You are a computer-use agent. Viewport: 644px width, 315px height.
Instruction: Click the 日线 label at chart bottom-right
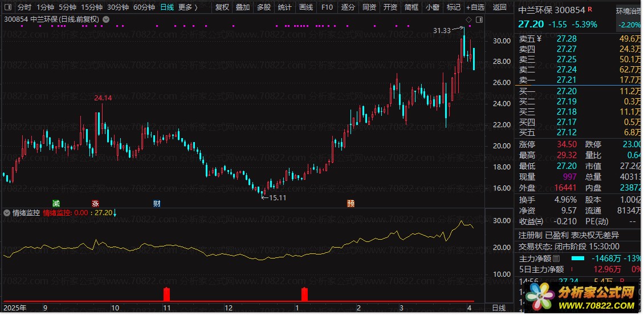tap(499, 308)
